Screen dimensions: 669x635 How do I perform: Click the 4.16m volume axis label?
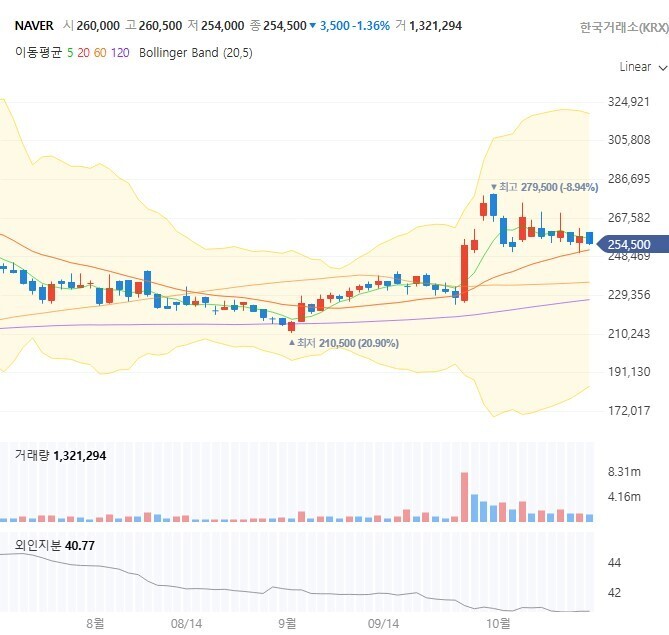point(624,497)
